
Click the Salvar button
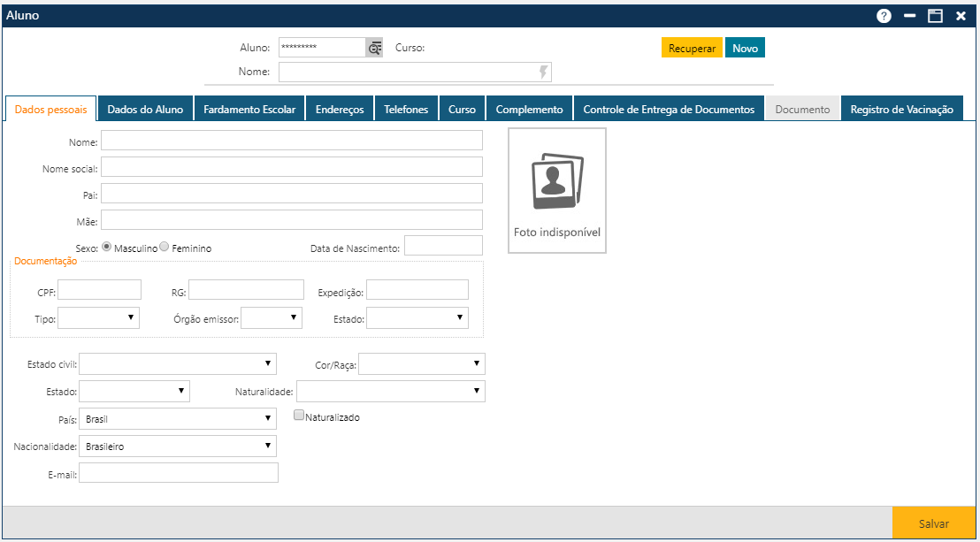click(x=934, y=523)
